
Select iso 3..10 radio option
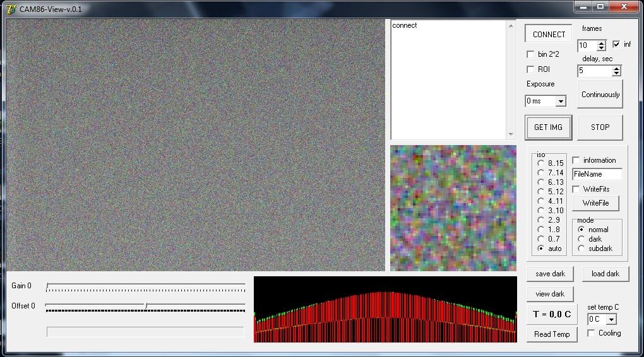(x=540, y=210)
